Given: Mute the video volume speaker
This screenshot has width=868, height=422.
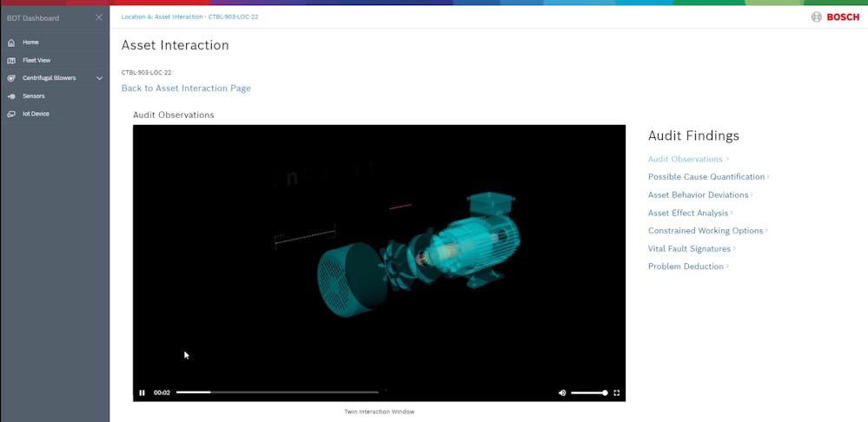Looking at the screenshot, I should tap(562, 392).
